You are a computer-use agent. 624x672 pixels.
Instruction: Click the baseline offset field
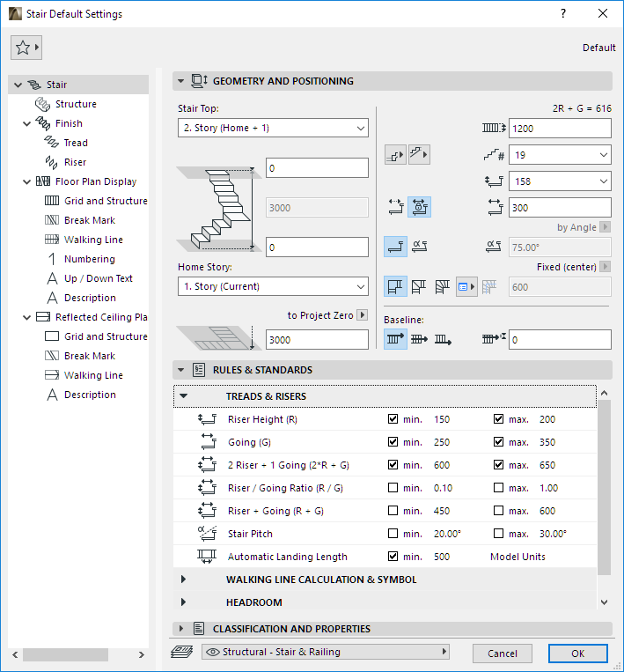(560, 340)
